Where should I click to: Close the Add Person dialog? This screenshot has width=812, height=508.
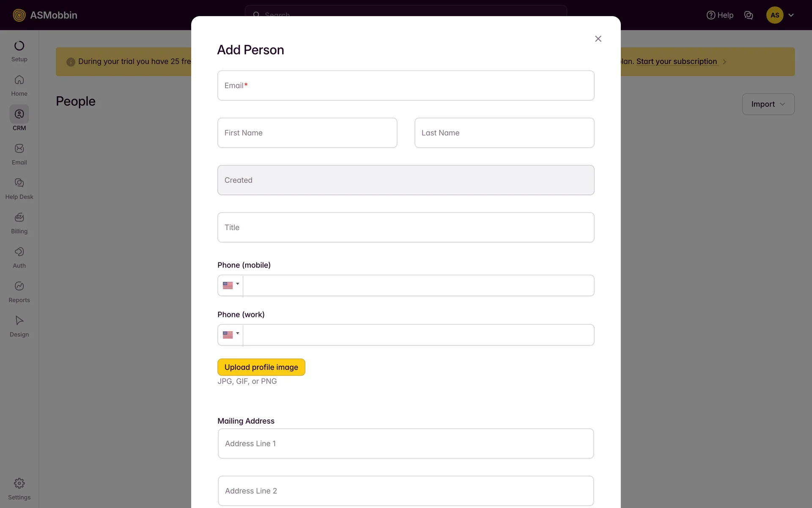point(598,39)
